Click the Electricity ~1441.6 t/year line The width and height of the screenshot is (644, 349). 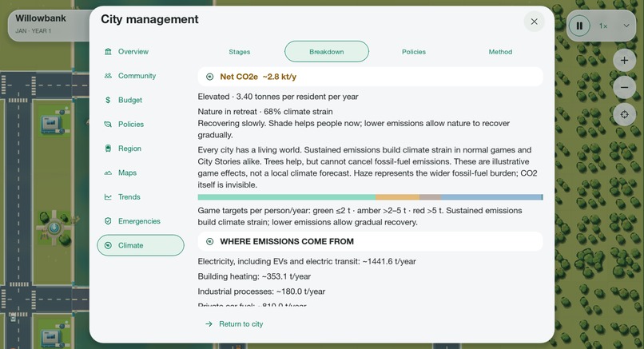[307, 261]
